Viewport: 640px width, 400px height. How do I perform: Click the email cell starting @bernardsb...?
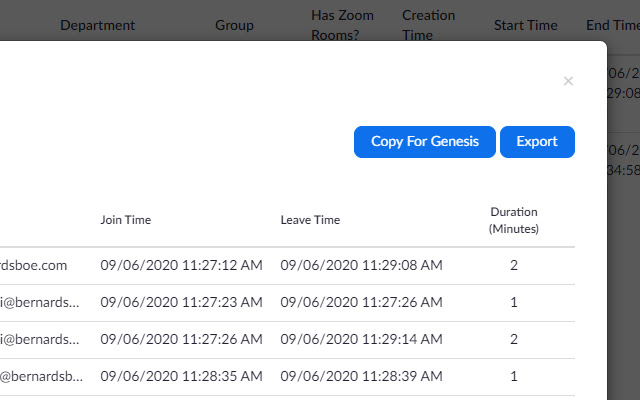coord(41,376)
